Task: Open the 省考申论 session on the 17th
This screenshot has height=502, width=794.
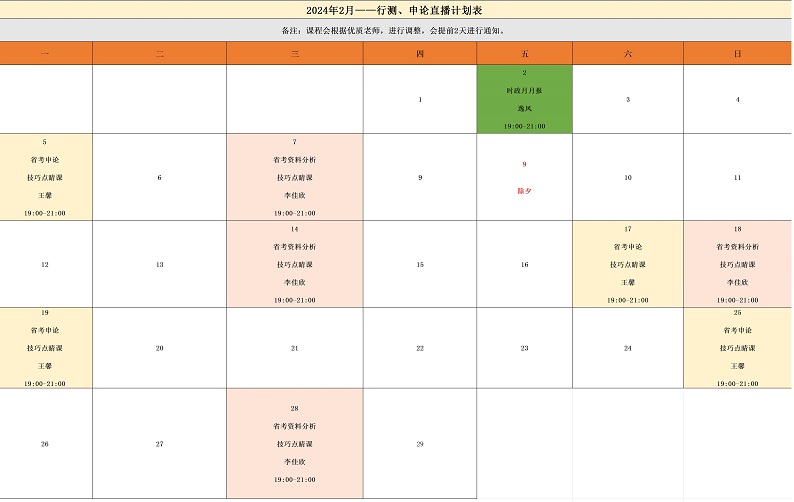Action: [x=627, y=264]
